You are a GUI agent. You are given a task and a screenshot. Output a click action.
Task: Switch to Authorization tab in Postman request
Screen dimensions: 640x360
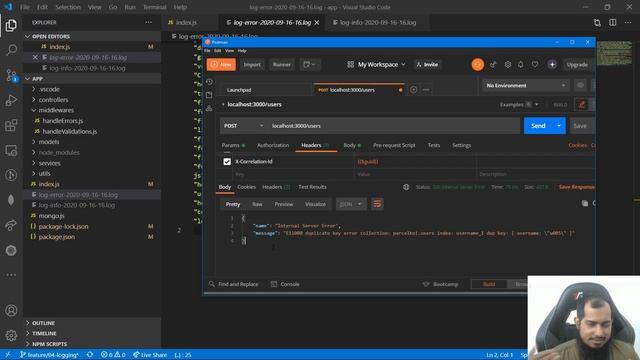273,145
